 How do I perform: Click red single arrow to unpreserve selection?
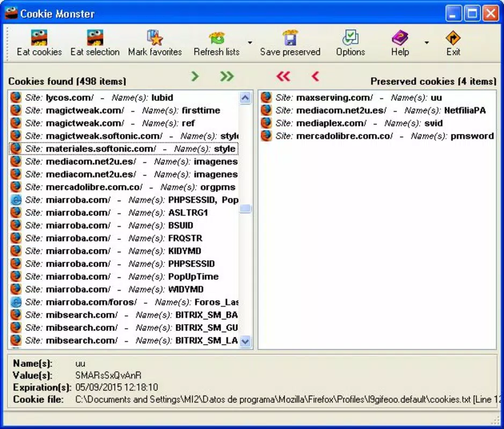point(315,76)
